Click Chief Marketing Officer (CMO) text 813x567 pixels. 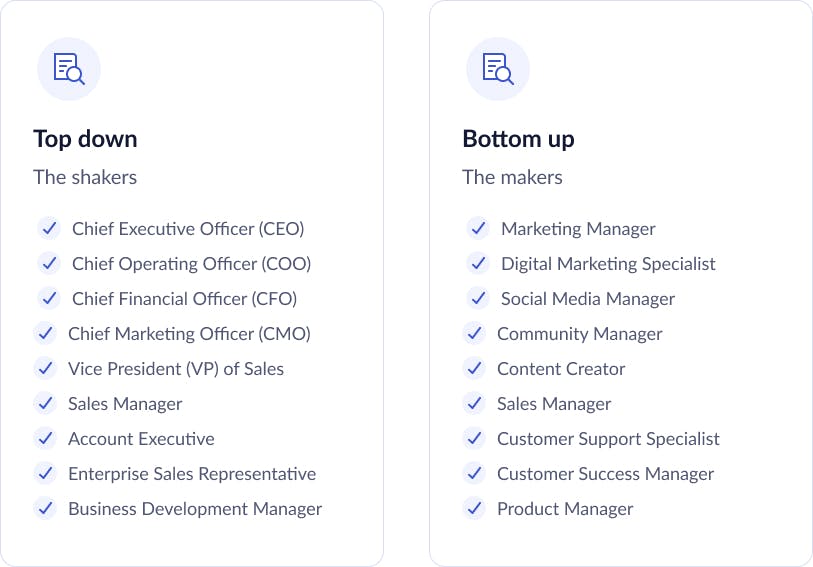(189, 334)
